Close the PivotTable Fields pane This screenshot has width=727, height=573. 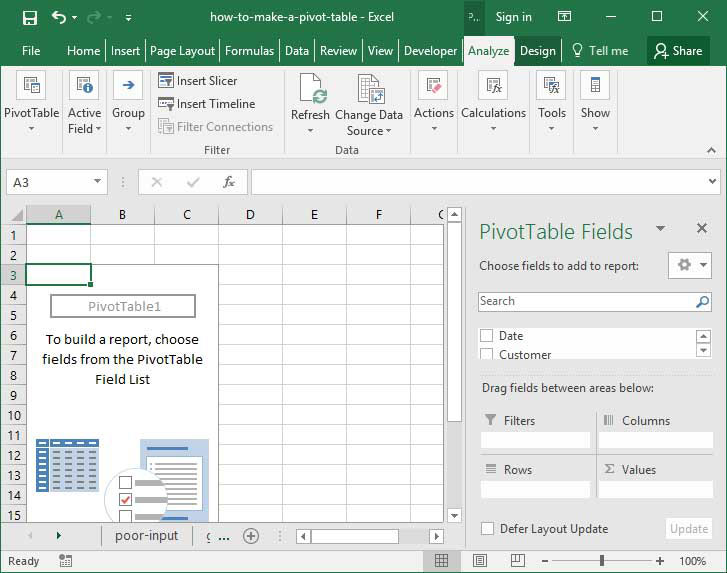pos(701,228)
